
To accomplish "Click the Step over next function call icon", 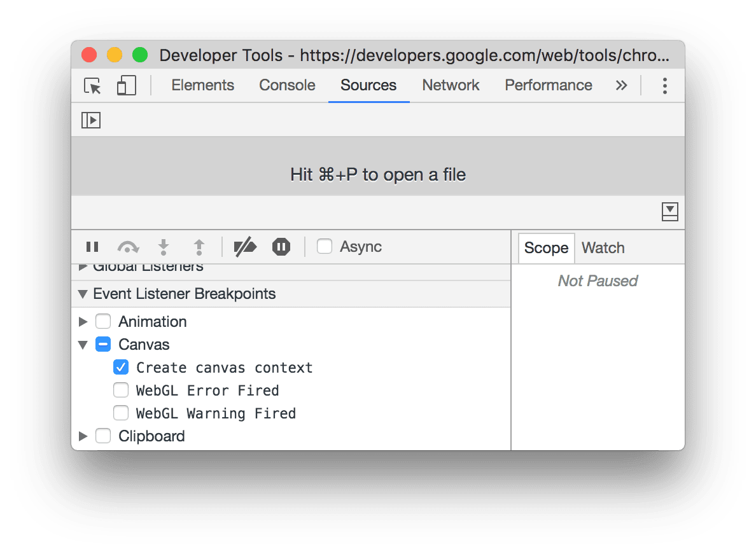I will pyautogui.click(x=128, y=247).
